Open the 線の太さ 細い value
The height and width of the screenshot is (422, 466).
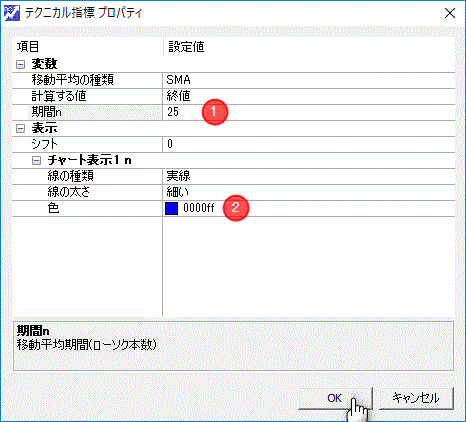pyautogui.click(x=309, y=192)
